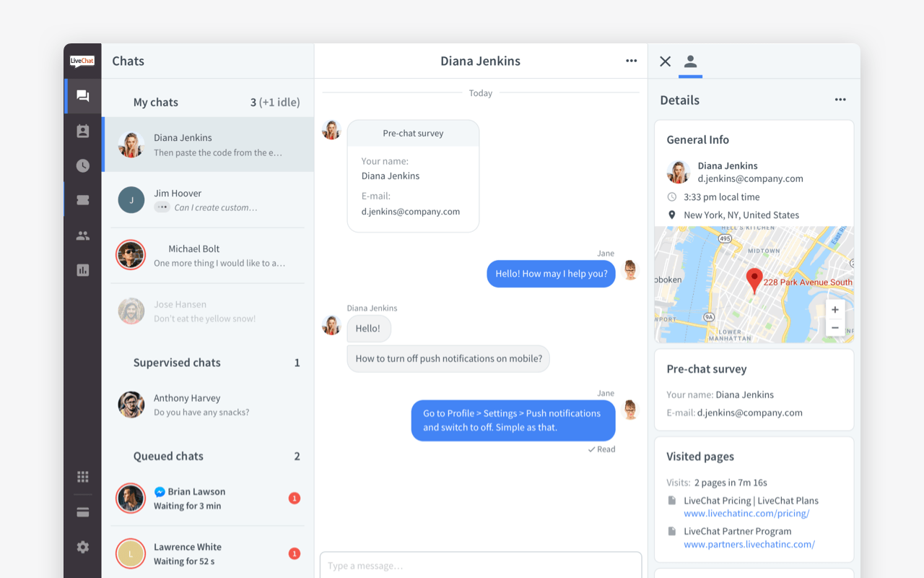Open Details panel more options menu
This screenshot has width=924, height=578.
pyautogui.click(x=840, y=100)
